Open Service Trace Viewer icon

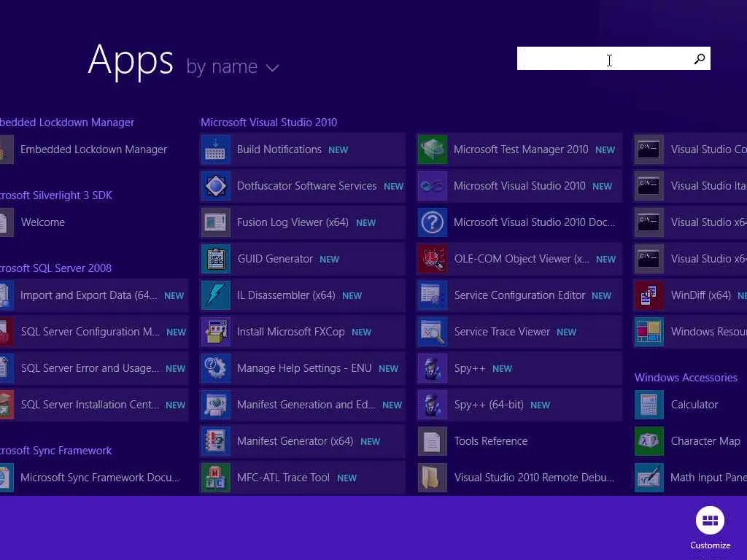coord(433,332)
